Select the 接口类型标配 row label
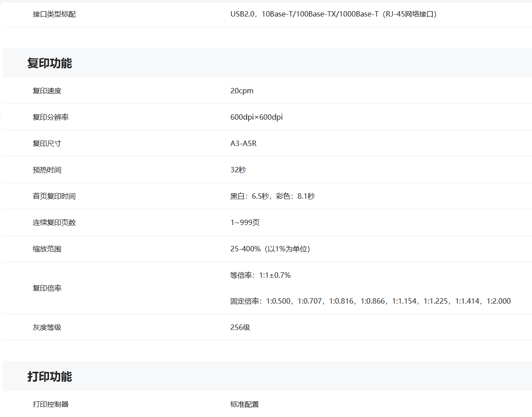The width and height of the screenshot is (532, 417). 54,14
